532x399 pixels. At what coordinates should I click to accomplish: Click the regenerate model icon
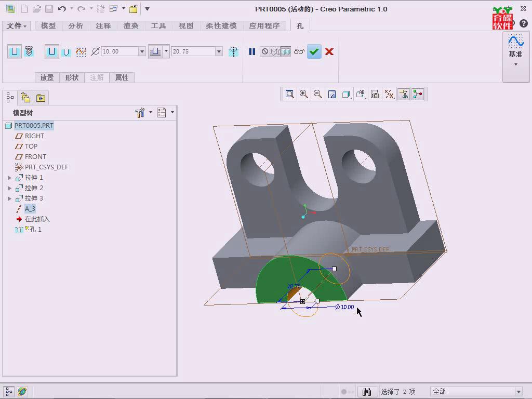pos(100,9)
